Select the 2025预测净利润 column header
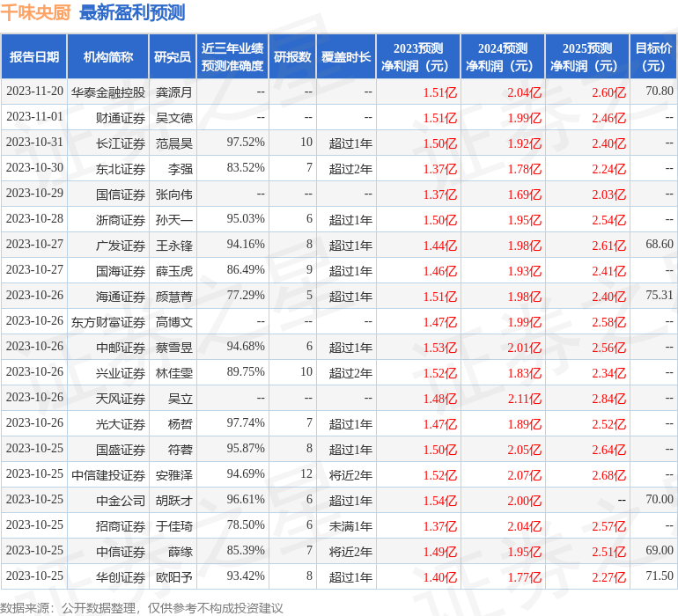 pyautogui.click(x=587, y=56)
